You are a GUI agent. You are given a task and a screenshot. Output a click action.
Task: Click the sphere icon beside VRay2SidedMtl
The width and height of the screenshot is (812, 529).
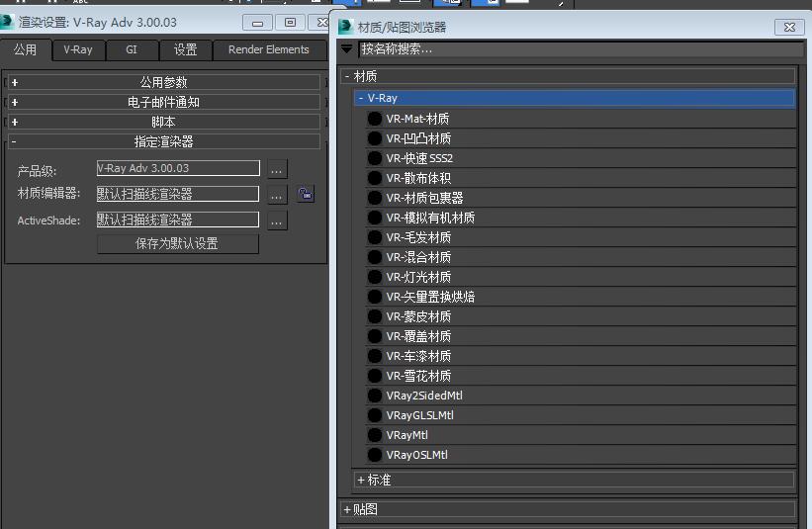pos(375,396)
